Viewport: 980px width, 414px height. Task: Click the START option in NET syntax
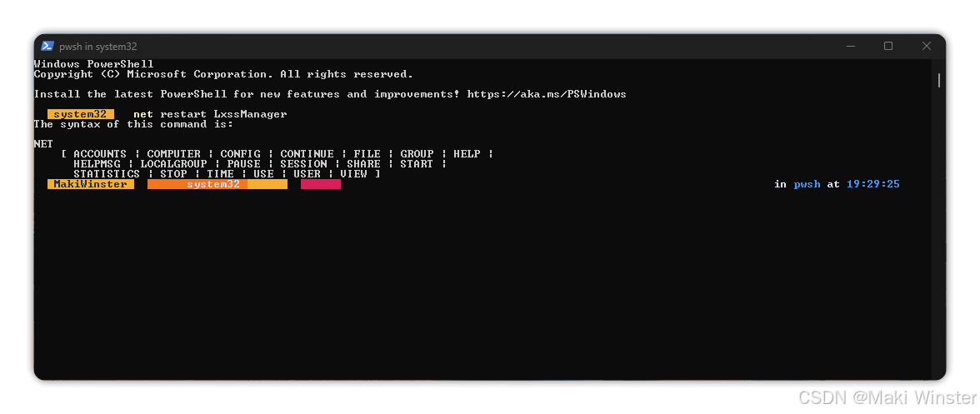pos(417,163)
